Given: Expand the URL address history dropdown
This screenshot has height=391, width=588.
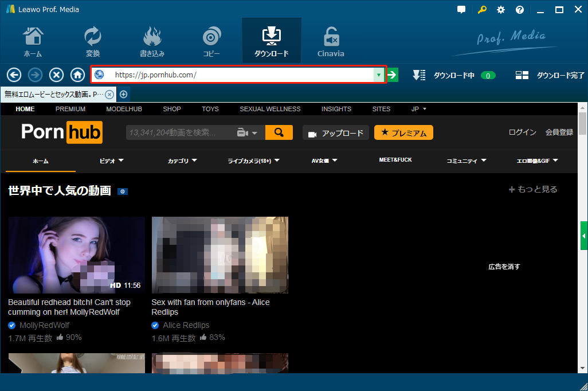Looking at the screenshot, I should (378, 75).
